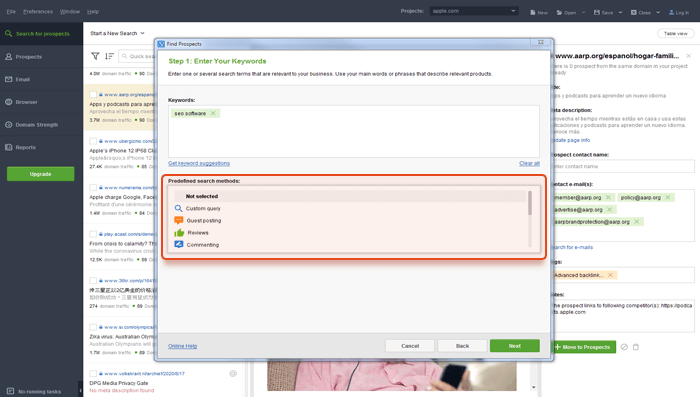Open the Help menu
Image resolution: width=700 pixels, height=397 pixels.
click(93, 12)
